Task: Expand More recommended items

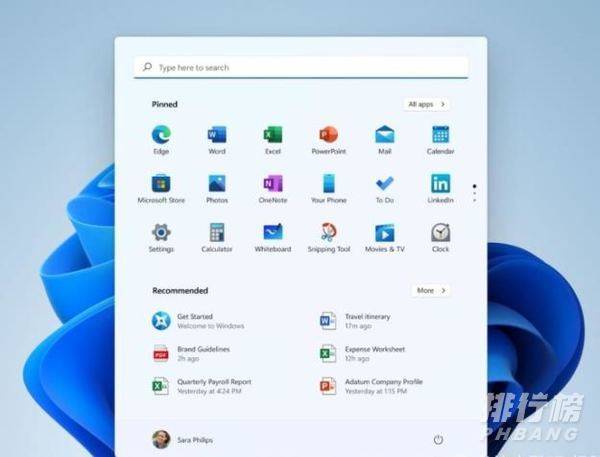Action: click(x=431, y=291)
